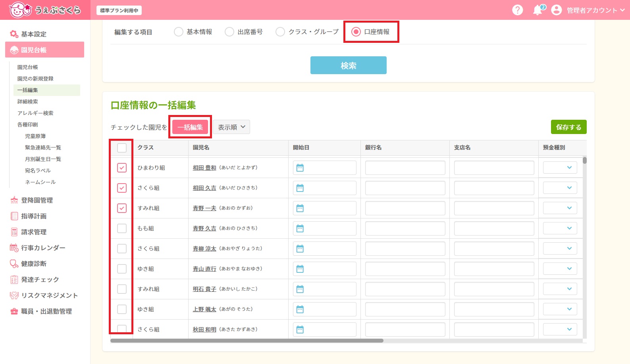
Task: Click the 銀行名 field for 青山 直行
Action: tap(405, 269)
